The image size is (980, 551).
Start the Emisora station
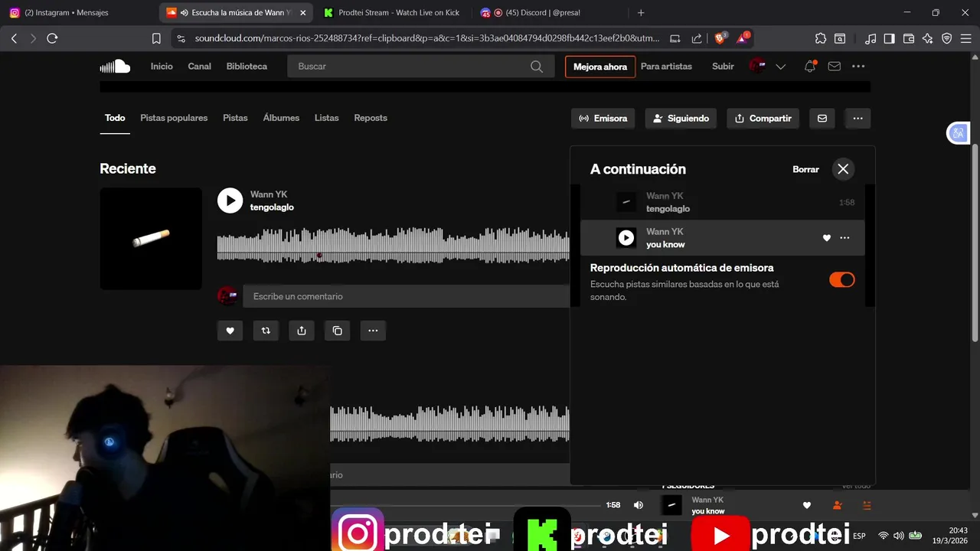point(603,119)
